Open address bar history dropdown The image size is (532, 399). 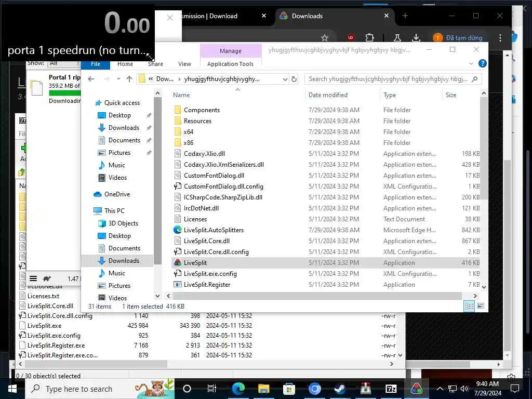[x=285, y=79]
